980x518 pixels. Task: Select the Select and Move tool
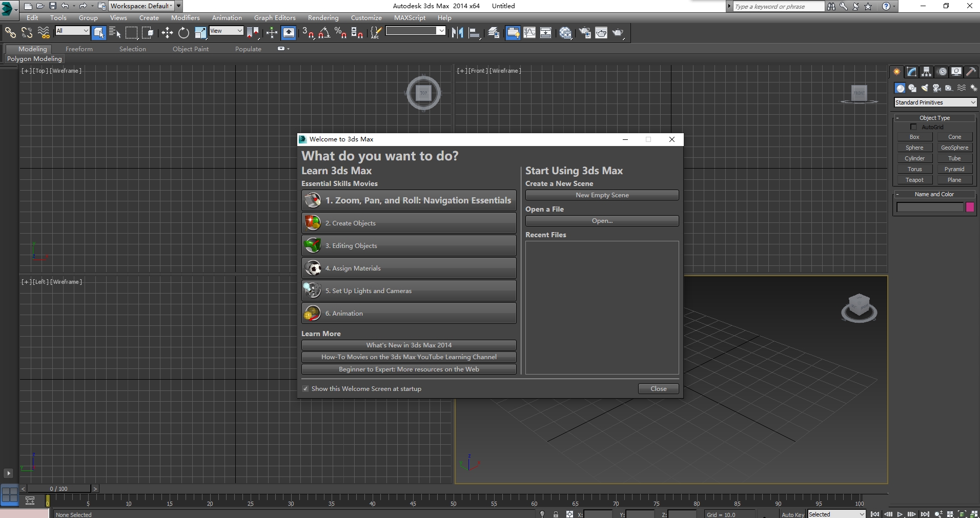pos(167,33)
